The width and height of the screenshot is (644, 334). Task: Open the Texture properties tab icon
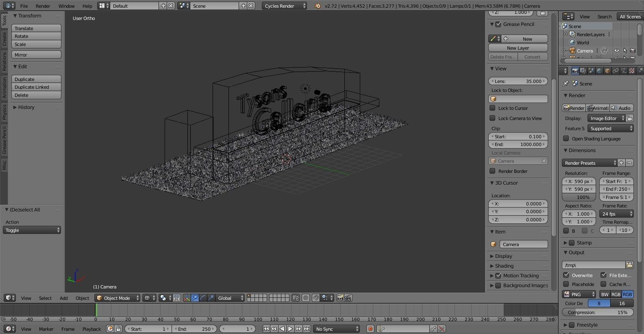coord(632,71)
